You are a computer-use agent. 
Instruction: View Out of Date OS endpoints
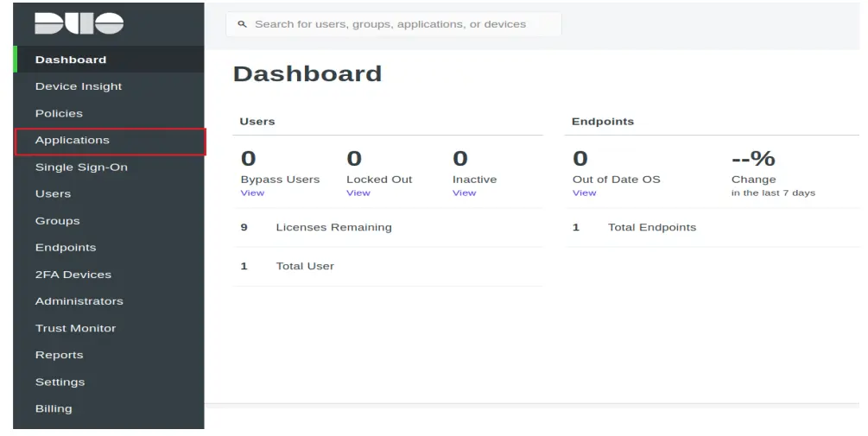(x=584, y=193)
